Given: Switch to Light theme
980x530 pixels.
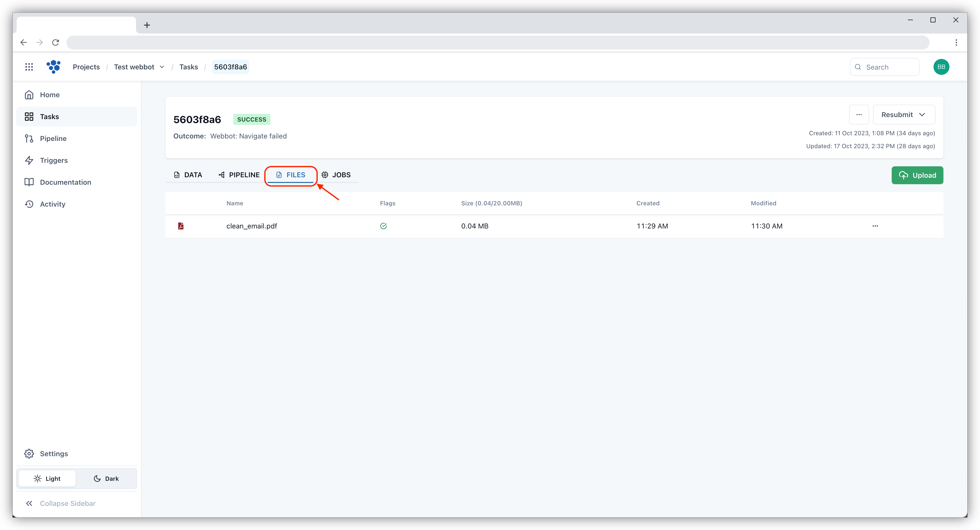Looking at the screenshot, I should [x=47, y=479].
